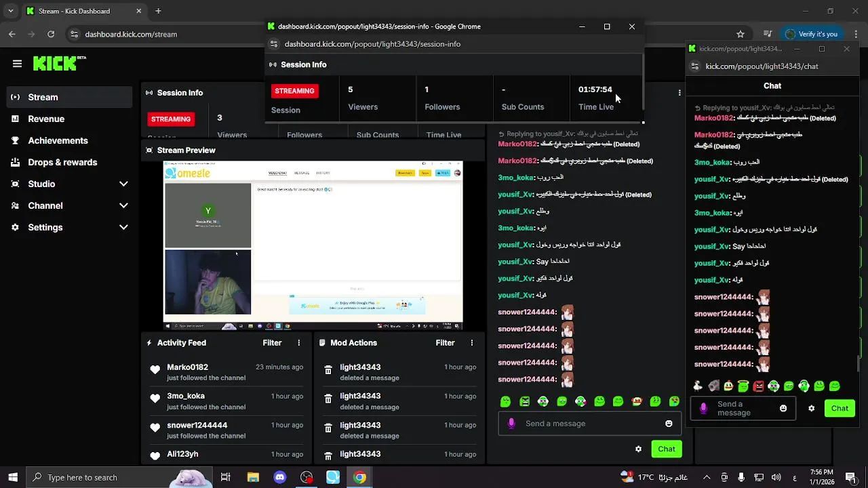Click the taskbar volume speaker icon
This screenshot has width=868, height=488.
coord(776,477)
